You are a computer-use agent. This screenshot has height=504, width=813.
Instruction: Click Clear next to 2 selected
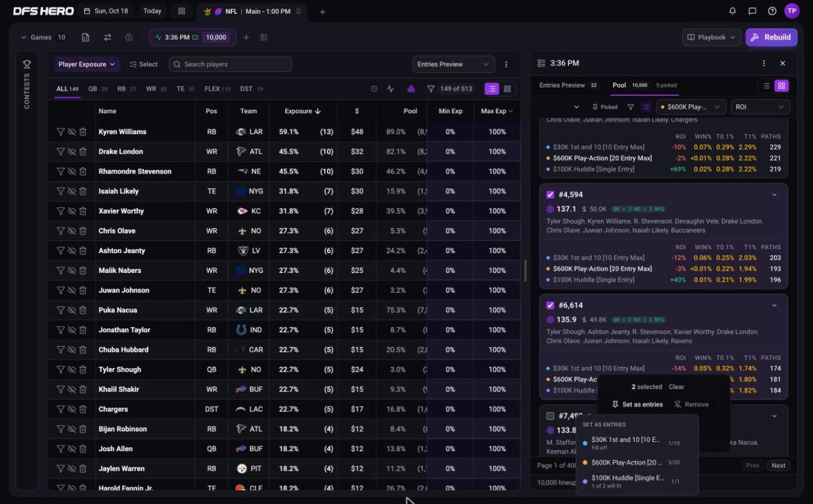[x=676, y=387]
